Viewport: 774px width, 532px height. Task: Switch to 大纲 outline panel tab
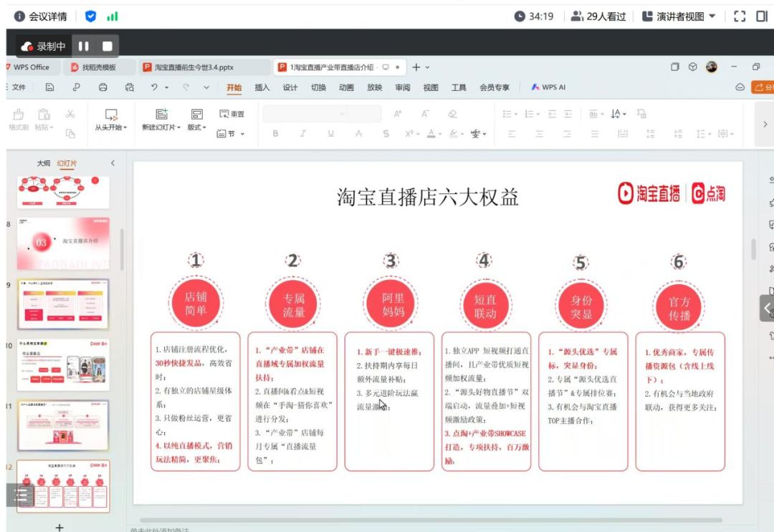pos(44,163)
